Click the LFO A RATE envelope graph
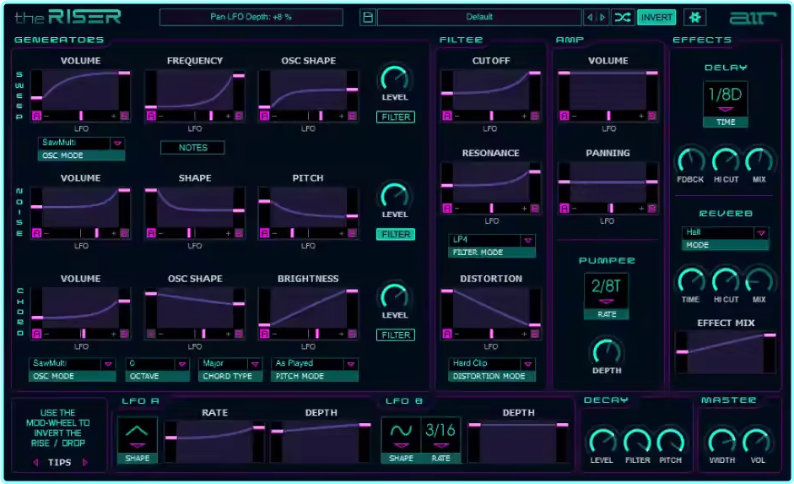 click(x=215, y=440)
